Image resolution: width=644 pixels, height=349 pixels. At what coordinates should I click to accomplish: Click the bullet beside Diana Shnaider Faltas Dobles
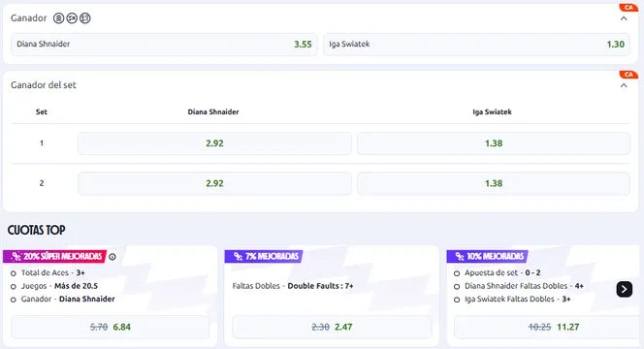pos(457,287)
